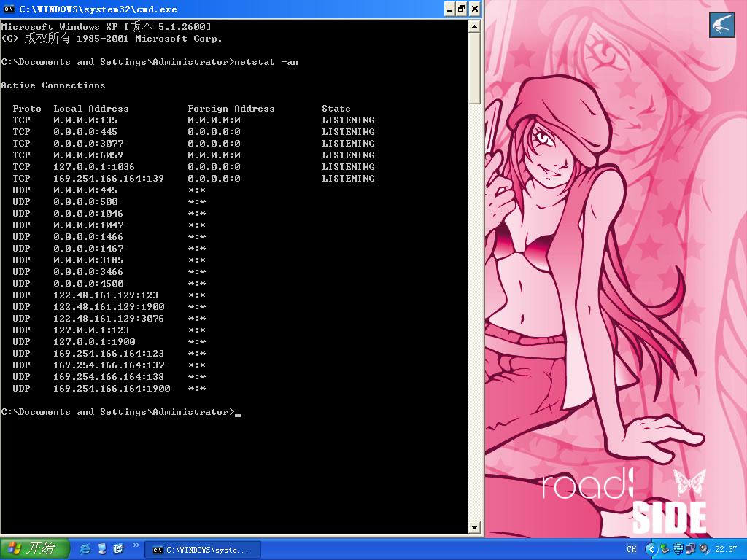Open the Start (开始) menu
The height and width of the screenshot is (560, 747).
[x=34, y=549]
